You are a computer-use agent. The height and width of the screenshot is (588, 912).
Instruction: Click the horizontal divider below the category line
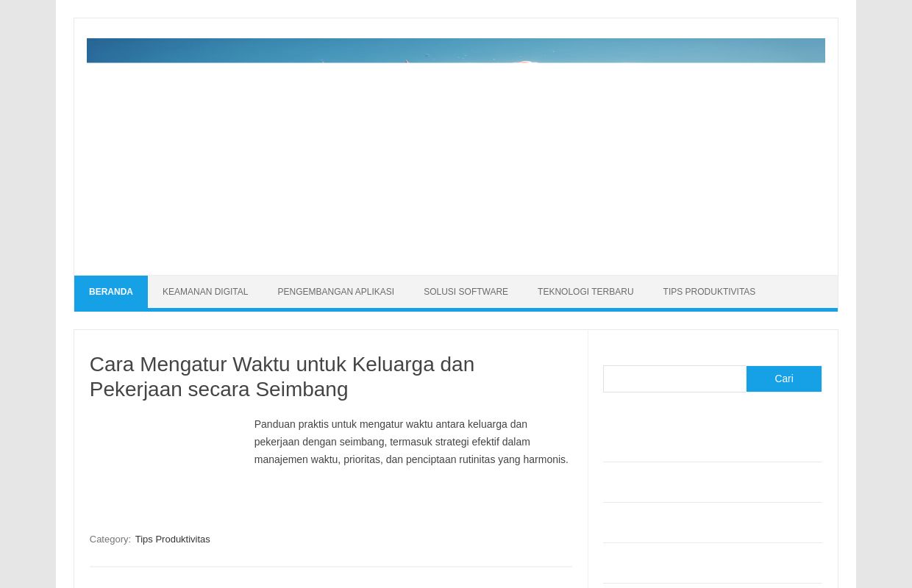330,567
